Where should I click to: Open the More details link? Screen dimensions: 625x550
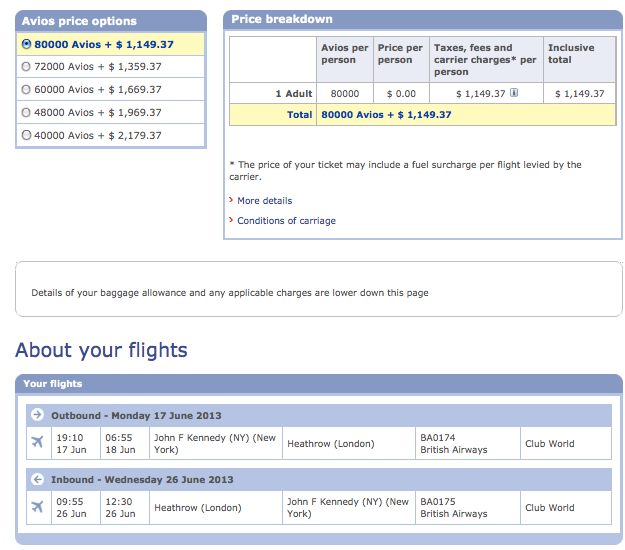[264, 201]
